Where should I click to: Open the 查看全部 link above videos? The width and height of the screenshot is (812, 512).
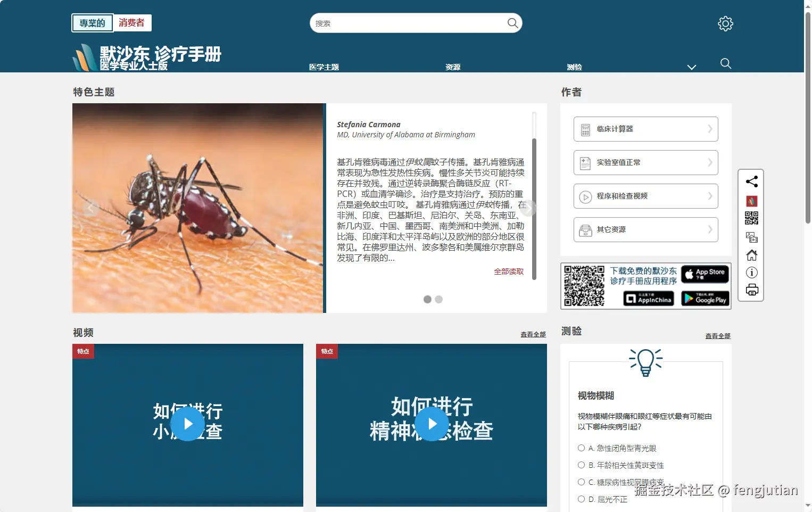pos(533,334)
